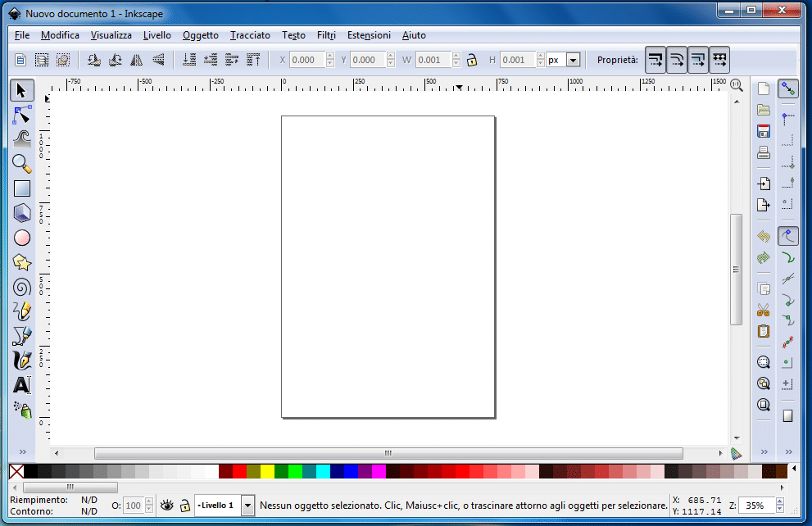Select the Ellipse tool
This screenshot has height=526, width=812.
[x=22, y=238]
